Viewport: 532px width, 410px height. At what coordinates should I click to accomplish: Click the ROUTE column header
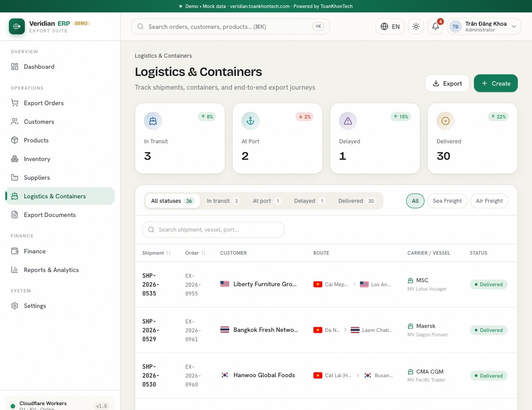[321, 253]
